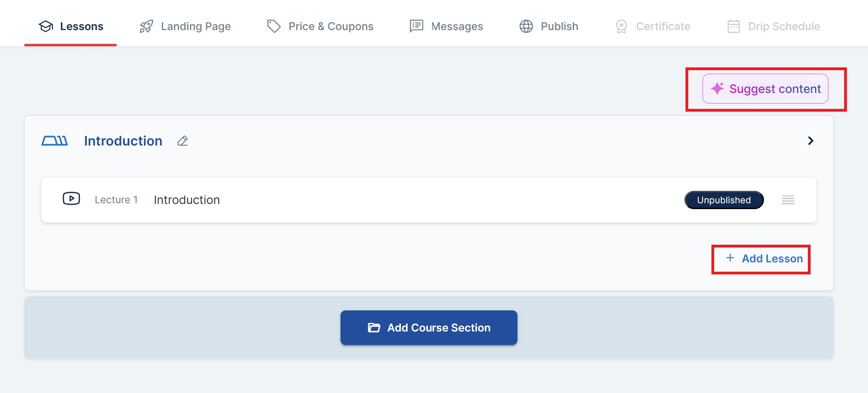Add a new lesson via Add Lesson
This screenshot has height=393, width=868.
click(764, 259)
